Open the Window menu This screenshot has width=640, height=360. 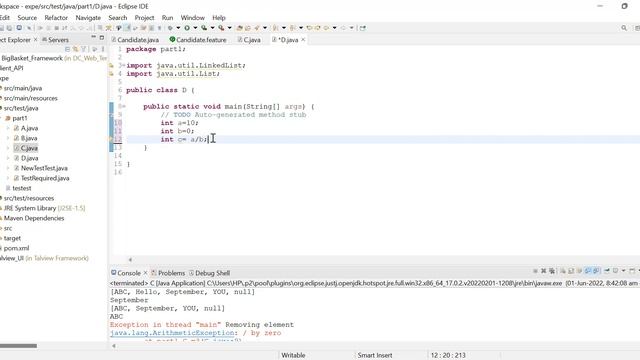point(193,18)
